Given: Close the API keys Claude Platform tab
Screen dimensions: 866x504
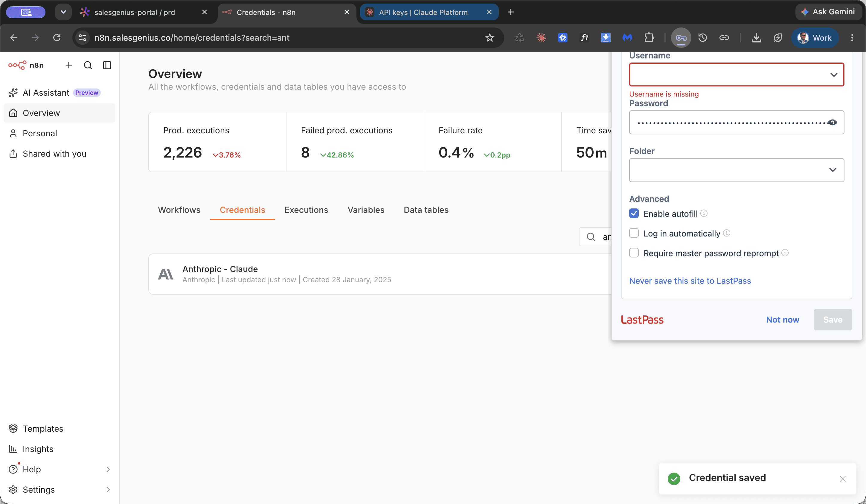Looking at the screenshot, I should tap(489, 12).
